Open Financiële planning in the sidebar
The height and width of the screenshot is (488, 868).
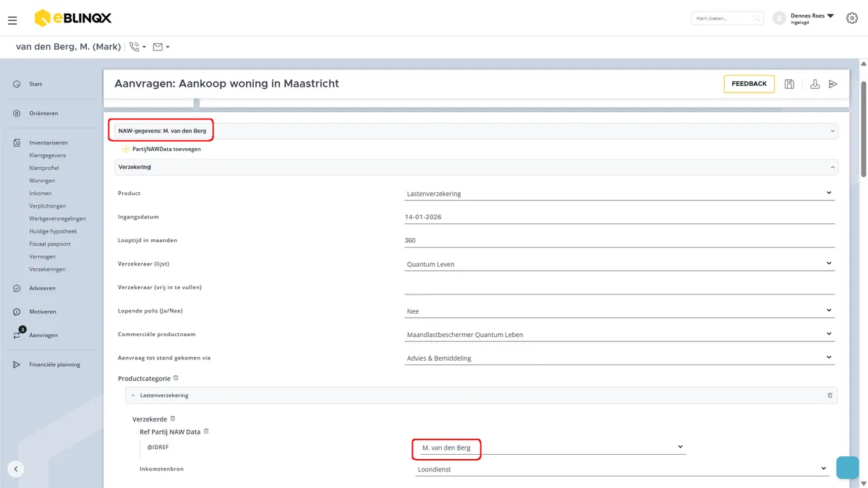pos(54,364)
